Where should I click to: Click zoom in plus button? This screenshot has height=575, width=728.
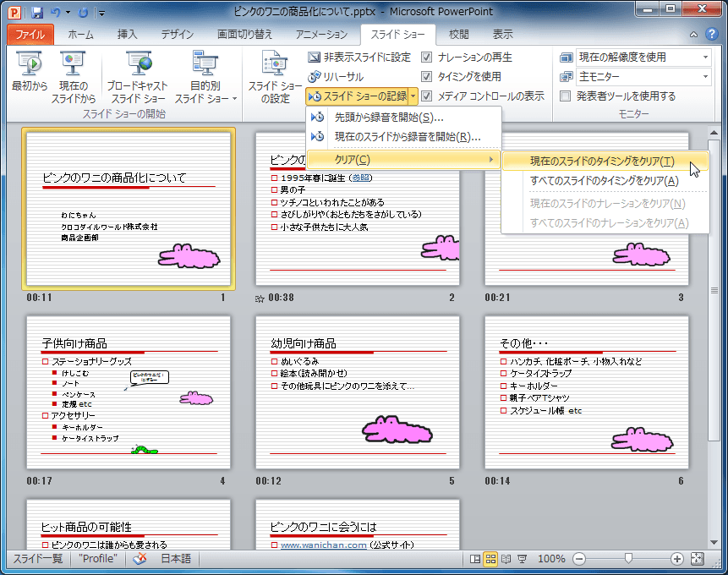coord(677,559)
